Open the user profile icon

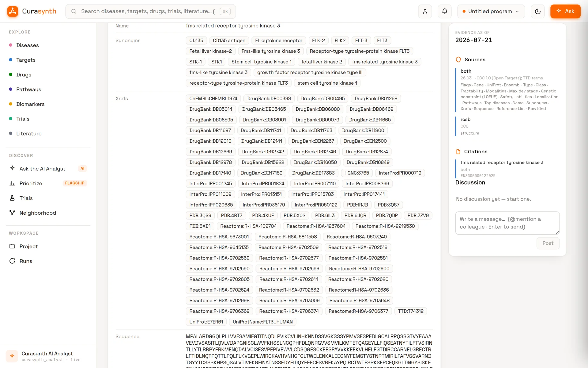click(x=425, y=11)
